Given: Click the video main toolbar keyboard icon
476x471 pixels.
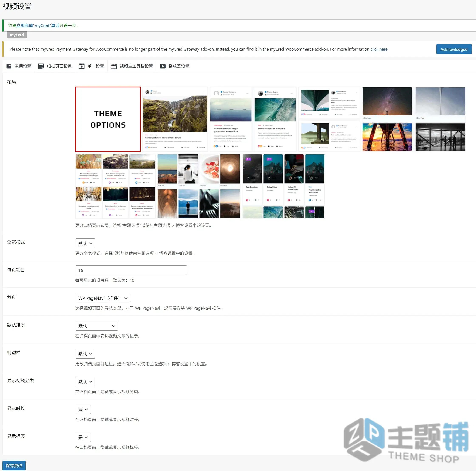Looking at the screenshot, I should [113, 66].
